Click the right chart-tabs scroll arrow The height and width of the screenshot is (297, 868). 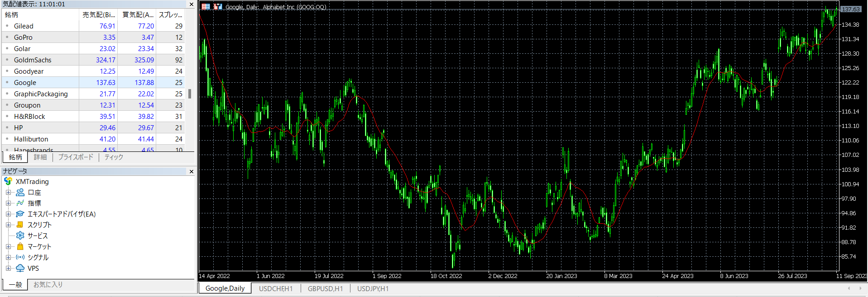click(x=860, y=288)
